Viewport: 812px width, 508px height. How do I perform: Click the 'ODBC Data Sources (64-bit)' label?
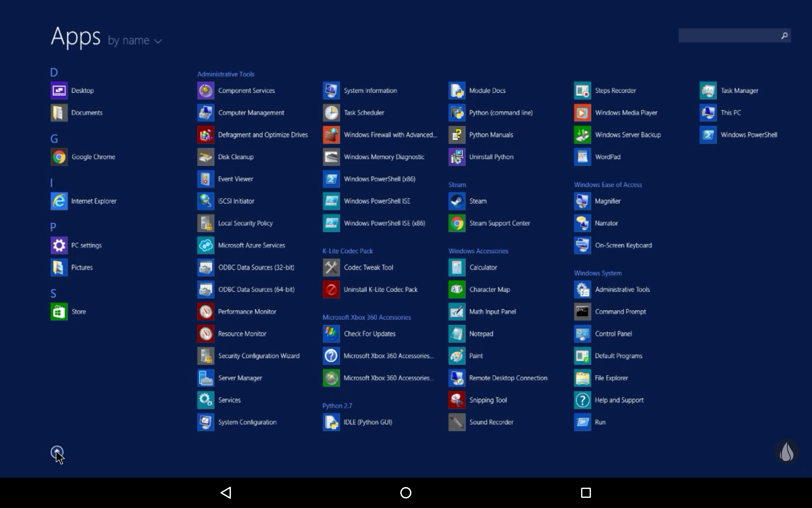click(256, 290)
